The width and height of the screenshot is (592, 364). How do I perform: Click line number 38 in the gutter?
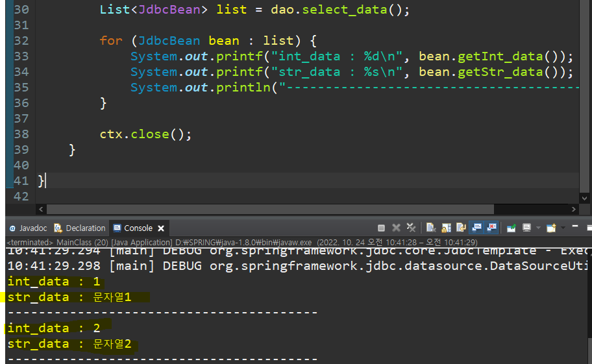point(21,134)
